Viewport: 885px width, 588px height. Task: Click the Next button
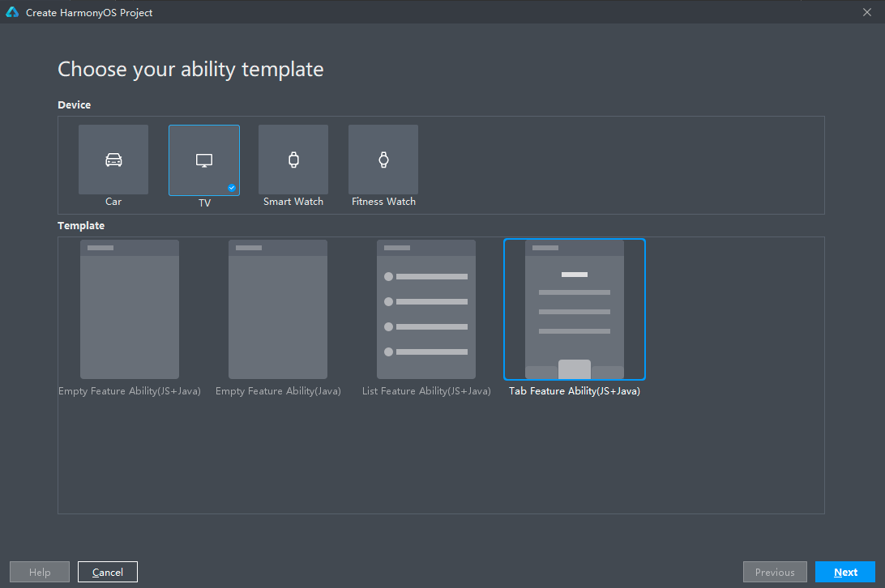845,572
